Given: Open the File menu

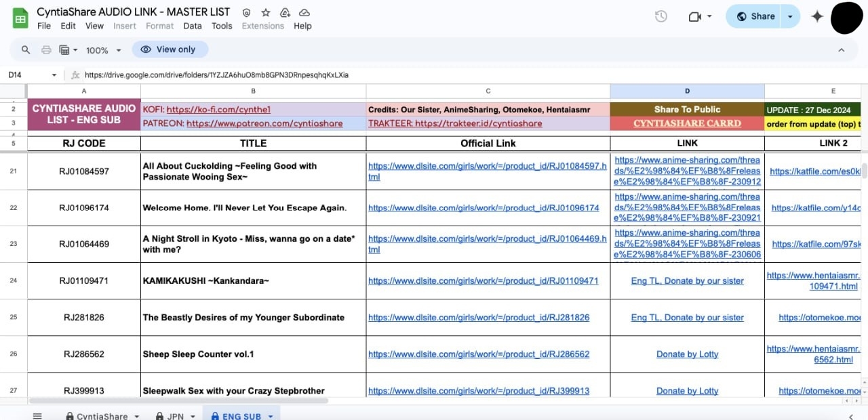Looking at the screenshot, I should tap(44, 26).
